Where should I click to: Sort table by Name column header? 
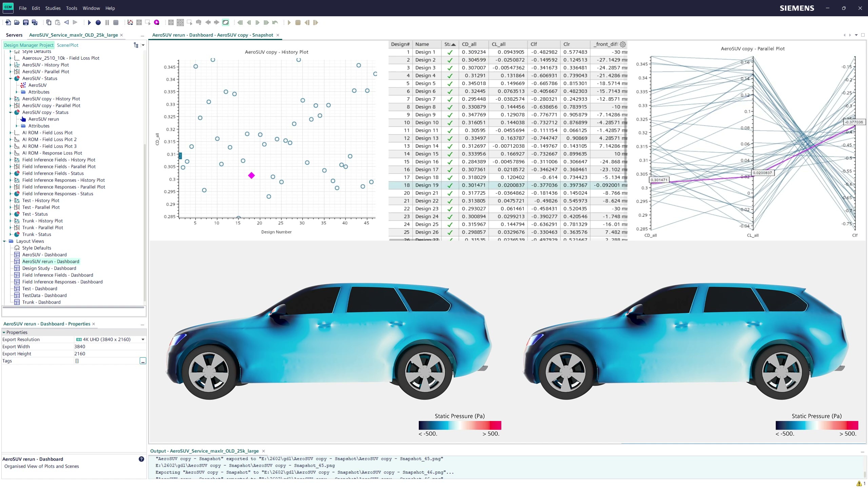(427, 44)
